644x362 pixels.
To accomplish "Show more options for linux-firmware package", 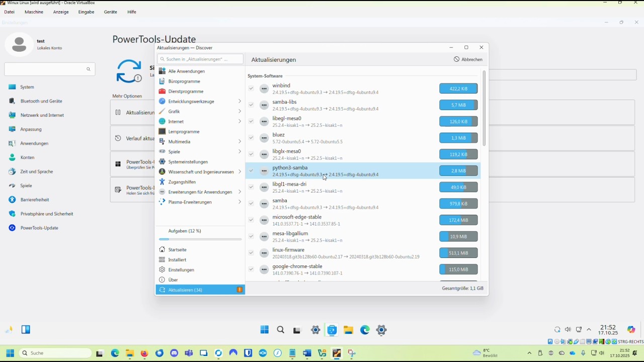I will coord(264,253).
